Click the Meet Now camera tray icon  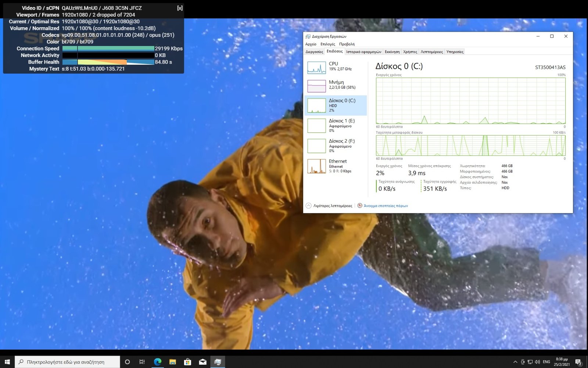pos(523,362)
